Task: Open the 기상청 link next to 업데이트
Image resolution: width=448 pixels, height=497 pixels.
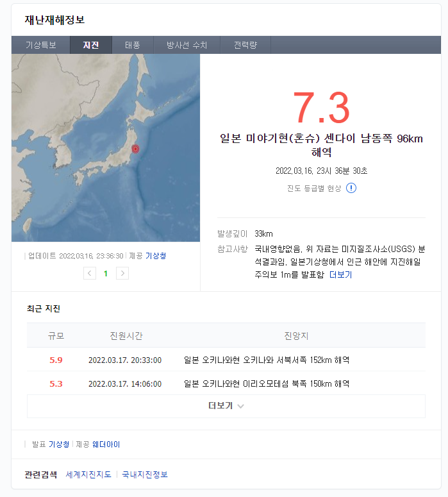Action: click(x=156, y=256)
